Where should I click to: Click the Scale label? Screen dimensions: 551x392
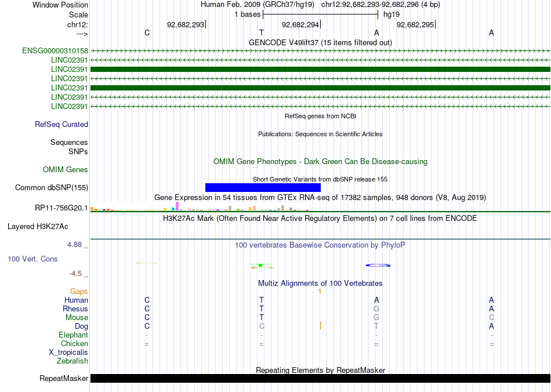coord(79,14)
